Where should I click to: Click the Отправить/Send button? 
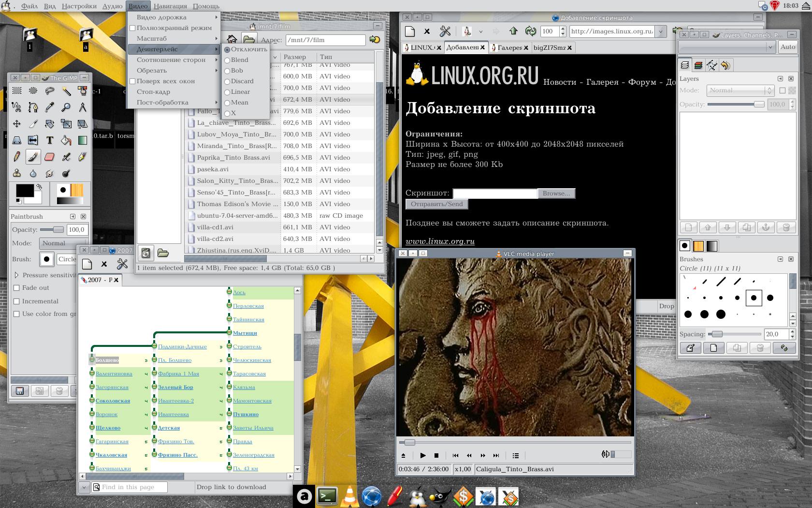click(x=436, y=204)
